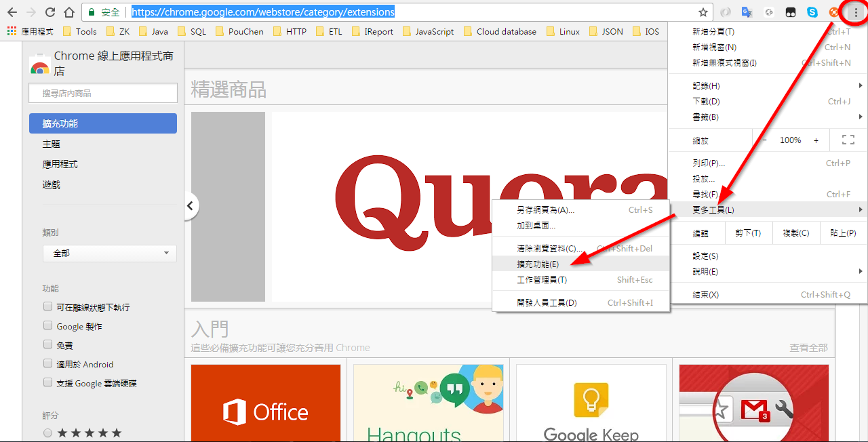The image size is (868, 442).
Task: Show previous featured item with left arrow
Action: click(191, 206)
